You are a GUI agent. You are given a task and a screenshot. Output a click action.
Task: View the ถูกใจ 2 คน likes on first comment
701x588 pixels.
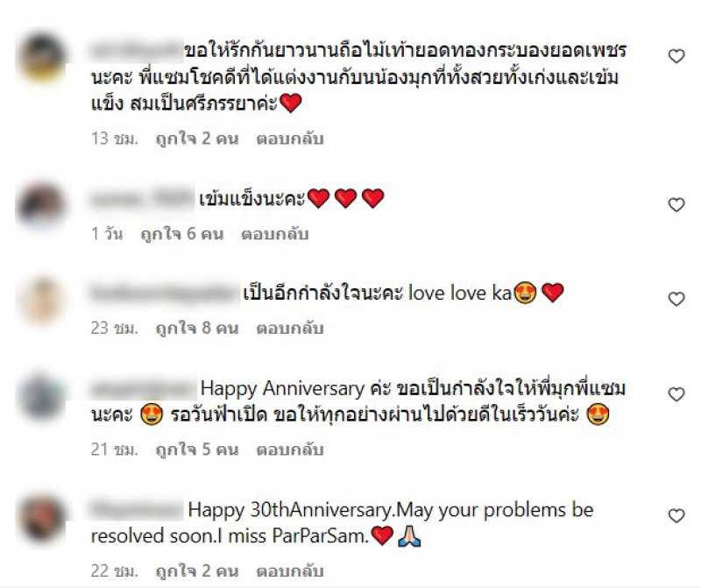pos(197,138)
